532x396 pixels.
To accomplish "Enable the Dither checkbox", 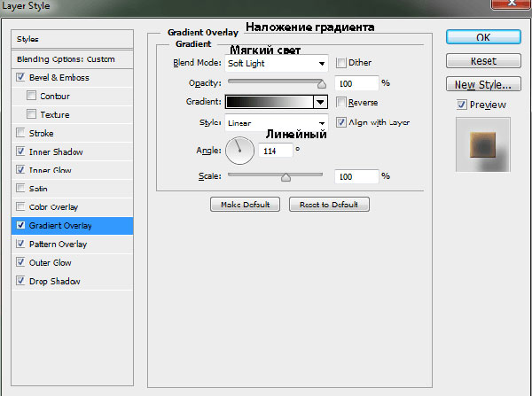I will coord(341,63).
